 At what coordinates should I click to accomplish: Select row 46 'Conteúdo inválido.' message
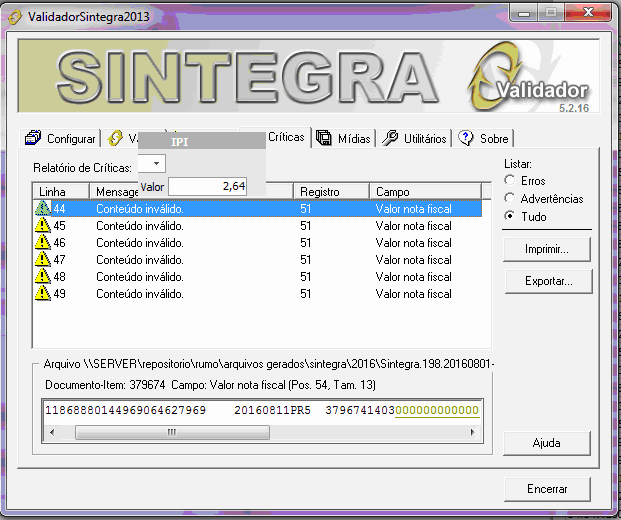point(140,243)
